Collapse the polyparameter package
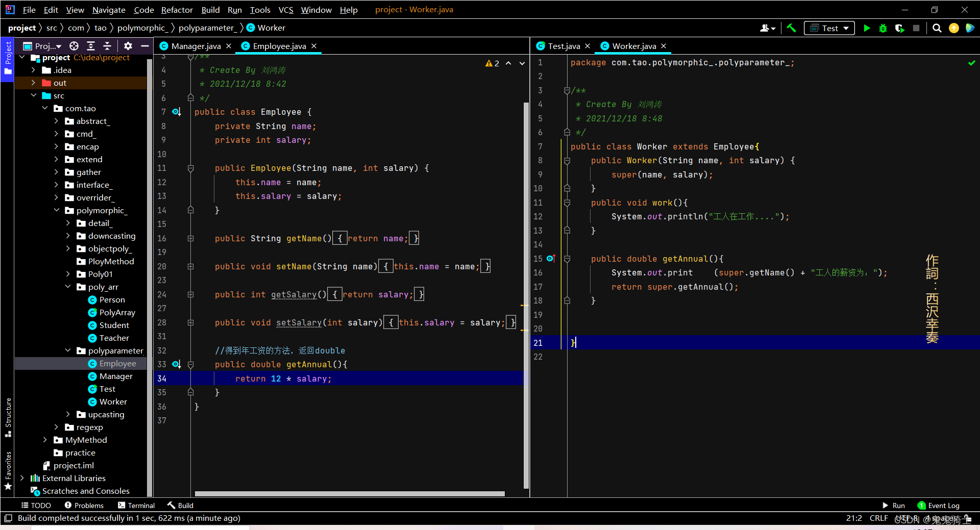Image resolution: width=980 pixels, height=530 pixels. [x=68, y=350]
